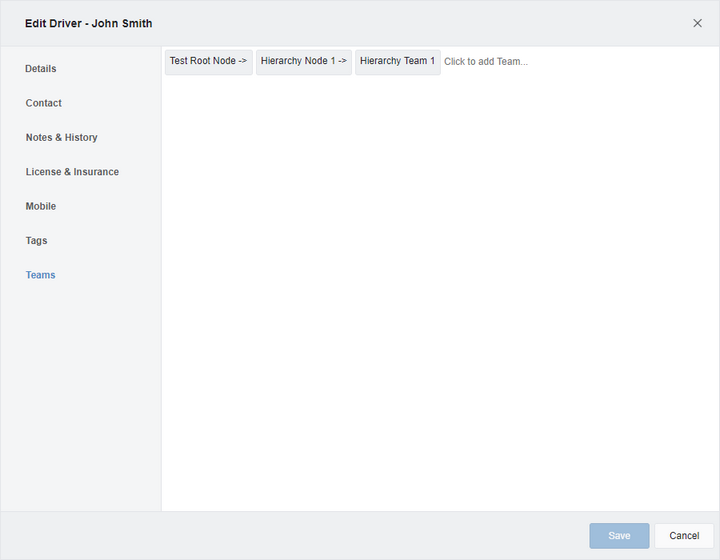Click the arrow after Test Root Node

pos(243,62)
